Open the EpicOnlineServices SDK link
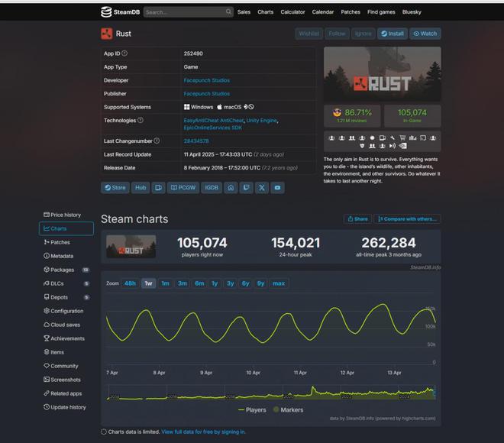 213,128
